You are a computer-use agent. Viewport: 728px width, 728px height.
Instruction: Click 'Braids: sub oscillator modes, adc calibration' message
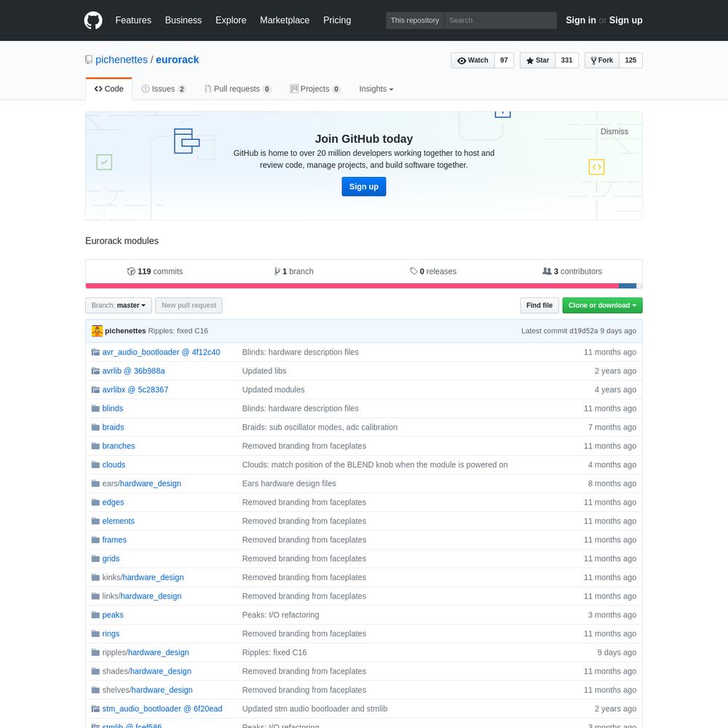[x=320, y=427]
